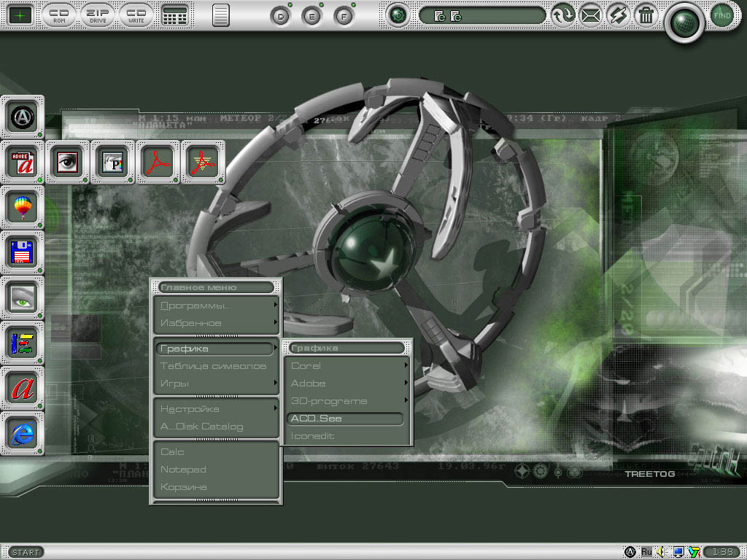Viewport: 747px width, 560px height.
Task: Select drive E button
Action: point(312,15)
